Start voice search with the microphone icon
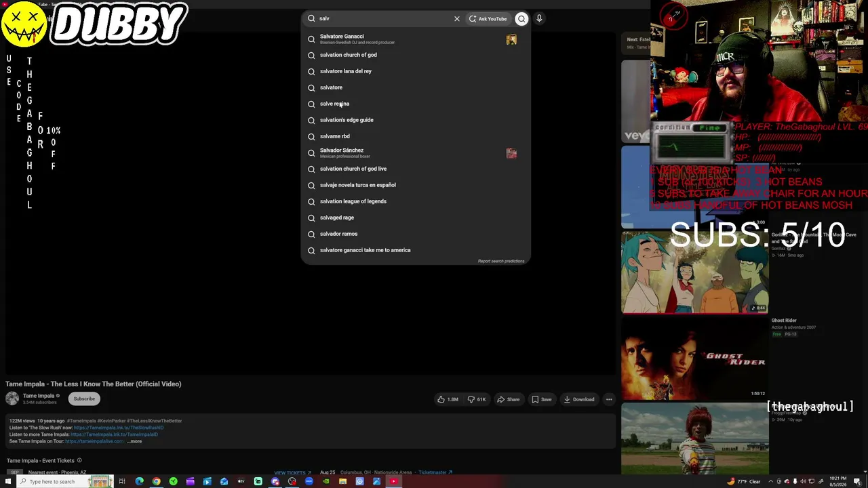Image resolution: width=868 pixels, height=488 pixels. [x=539, y=19]
